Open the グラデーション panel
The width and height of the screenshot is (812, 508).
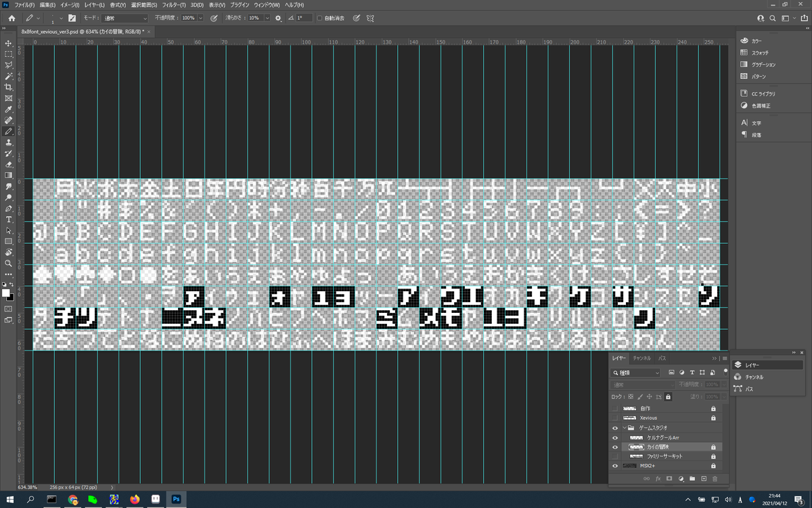[763, 64]
